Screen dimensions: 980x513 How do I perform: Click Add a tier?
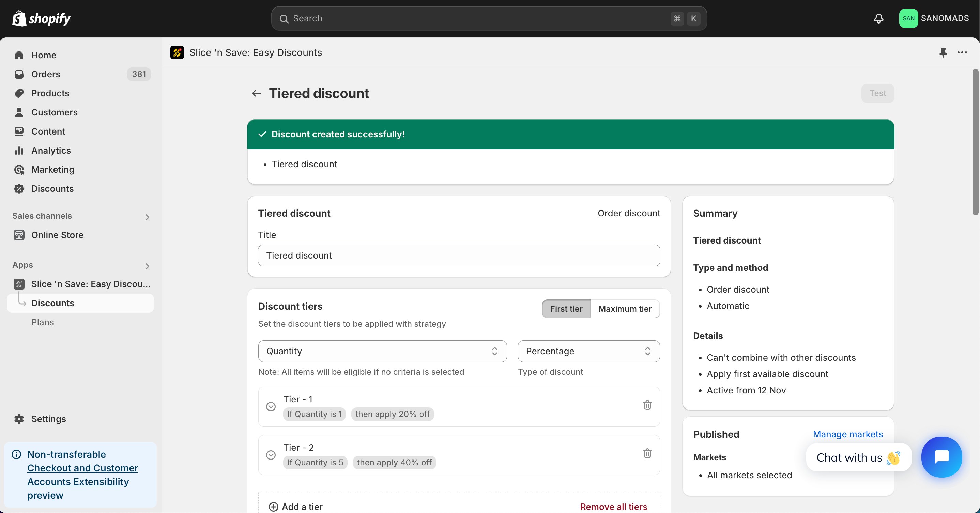tap(295, 507)
